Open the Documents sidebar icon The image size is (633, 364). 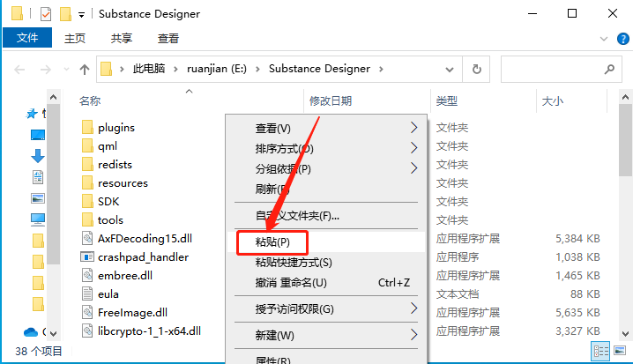coord(38,177)
